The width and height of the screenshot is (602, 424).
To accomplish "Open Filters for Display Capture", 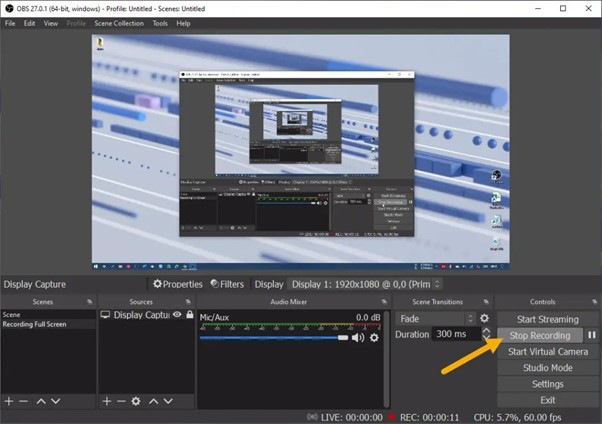I will [x=227, y=284].
